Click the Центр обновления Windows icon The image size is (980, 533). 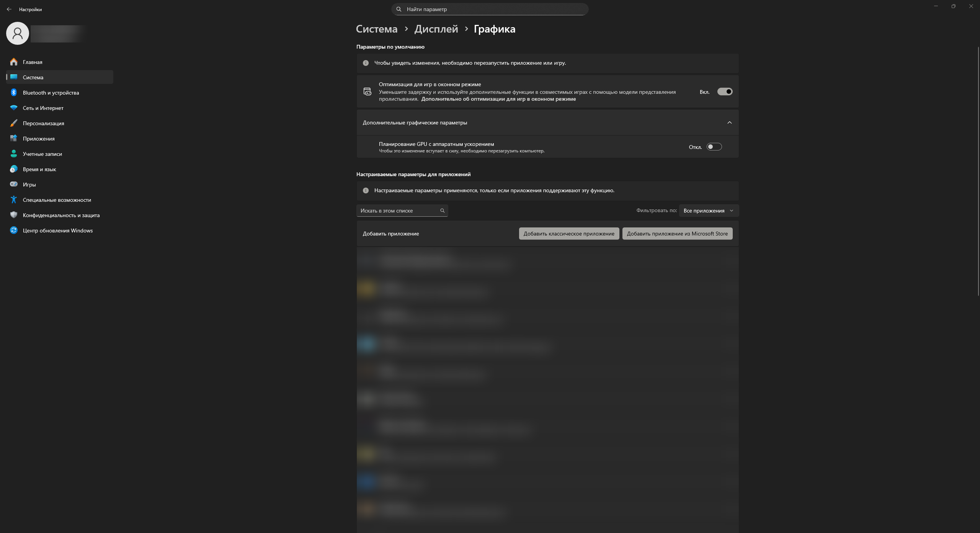[14, 230]
